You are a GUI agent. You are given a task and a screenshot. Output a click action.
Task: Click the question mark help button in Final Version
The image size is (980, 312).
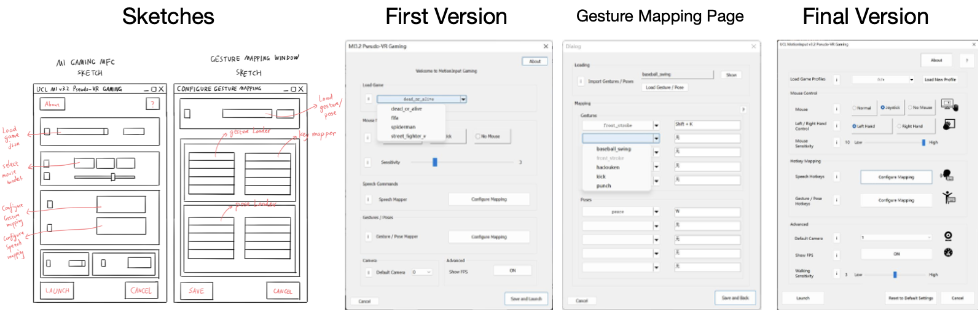click(966, 60)
